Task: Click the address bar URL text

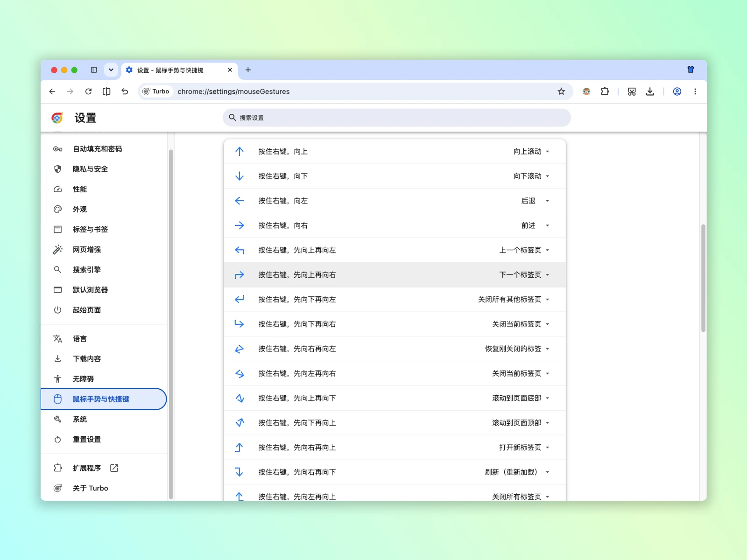Action: [233, 91]
